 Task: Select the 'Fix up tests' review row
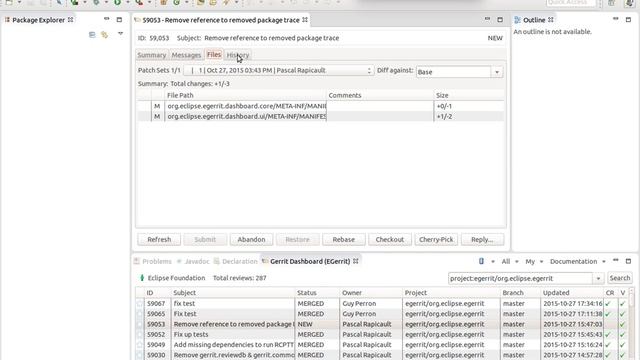pos(383,334)
